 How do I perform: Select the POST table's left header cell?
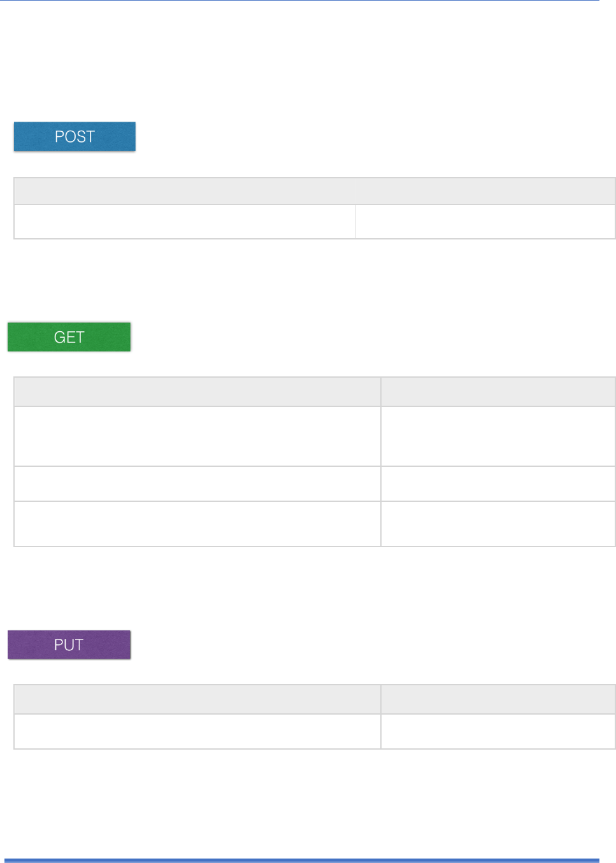[184, 191]
